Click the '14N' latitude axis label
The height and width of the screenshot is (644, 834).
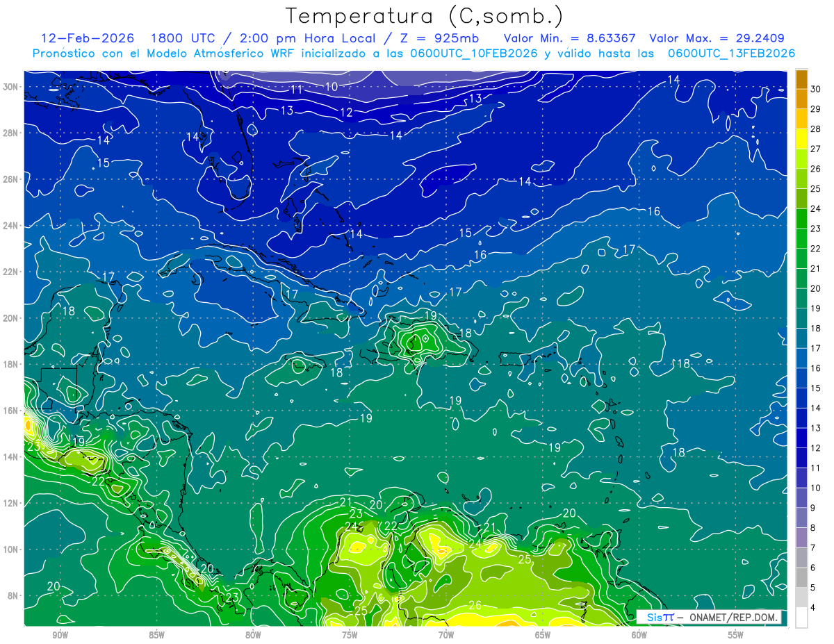(x=12, y=456)
